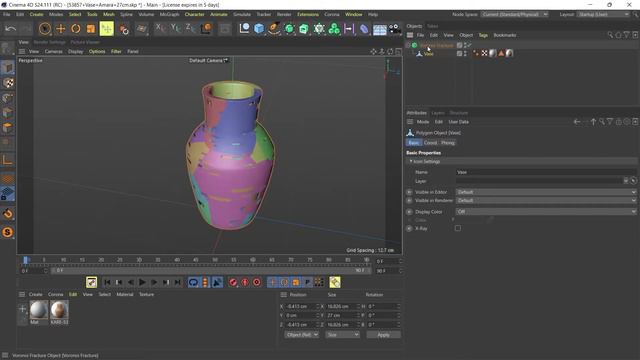Click the timeline playhead at frame 0

point(25,260)
